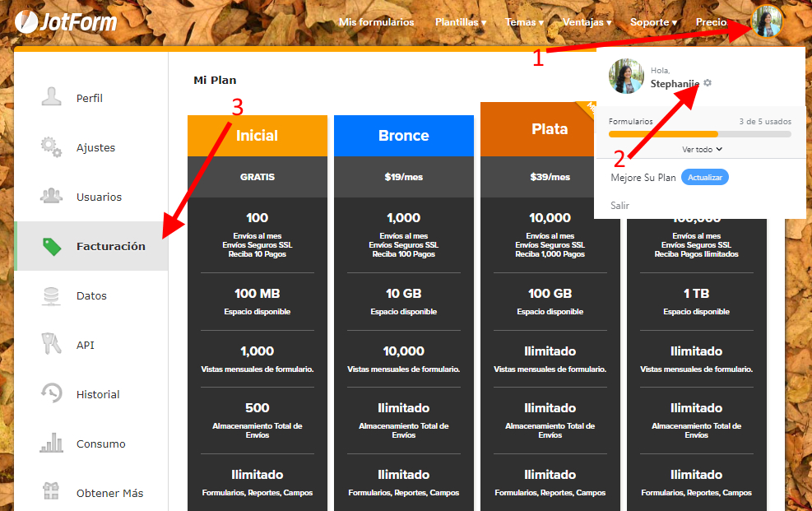
Task: Click the Stephanie username
Action: coord(675,84)
